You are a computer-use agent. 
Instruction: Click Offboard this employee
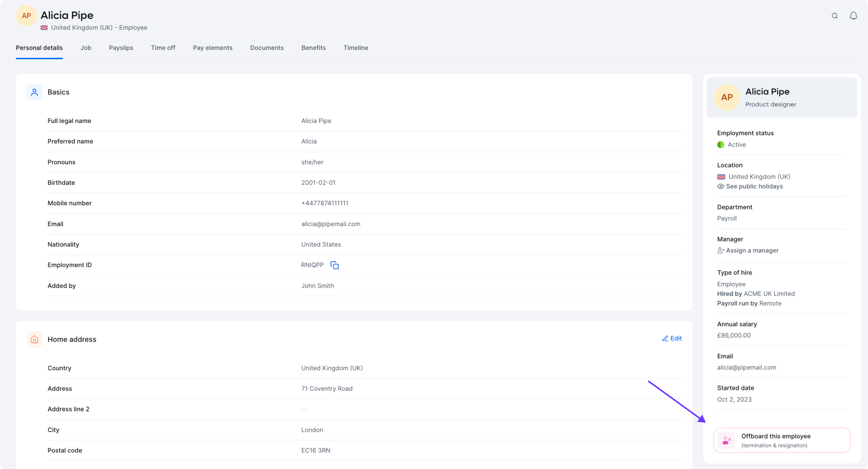pos(776,436)
